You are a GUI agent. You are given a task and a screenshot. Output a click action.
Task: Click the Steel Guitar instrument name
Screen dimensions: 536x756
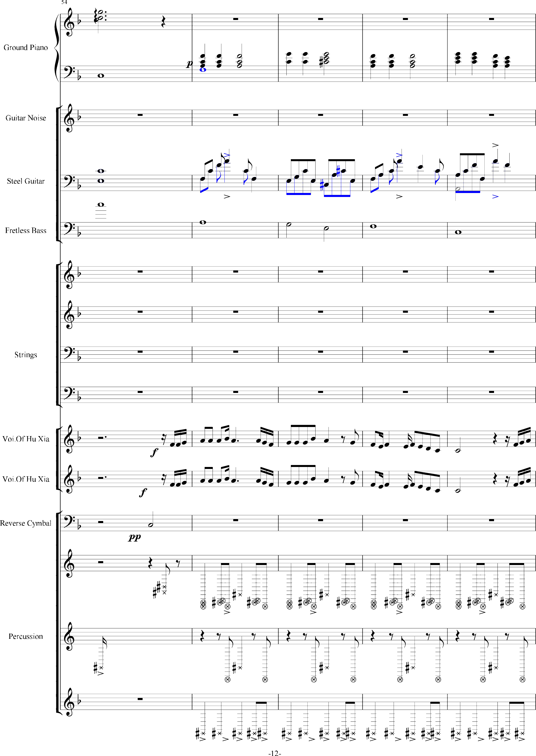[25, 181]
